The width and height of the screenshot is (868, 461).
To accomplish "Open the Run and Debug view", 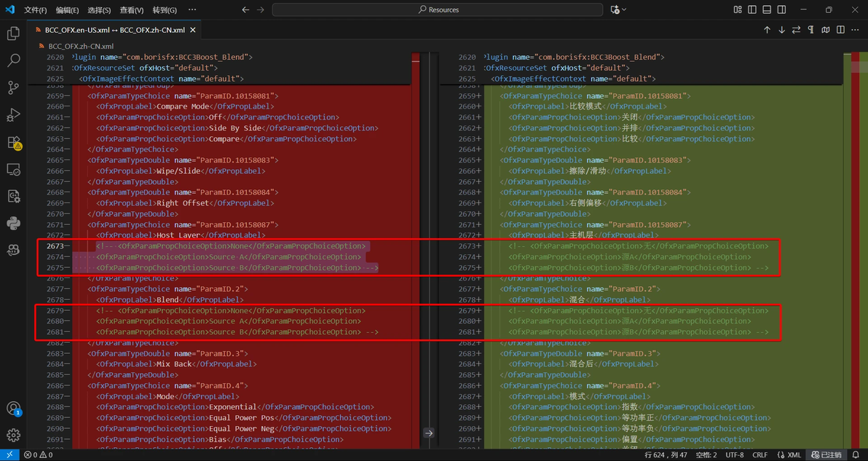I will click(x=13, y=115).
